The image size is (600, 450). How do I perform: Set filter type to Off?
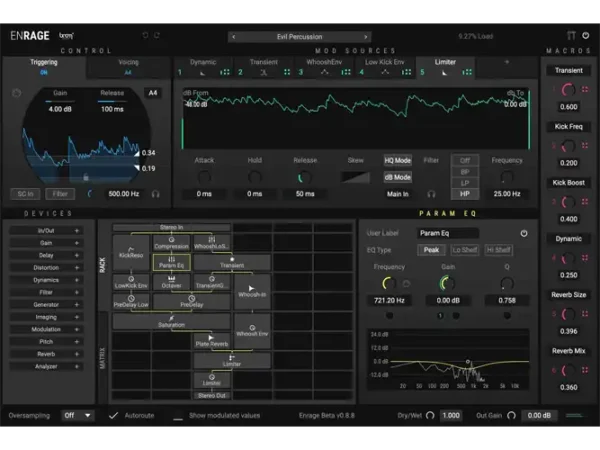pyautogui.click(x=465, y=161)
